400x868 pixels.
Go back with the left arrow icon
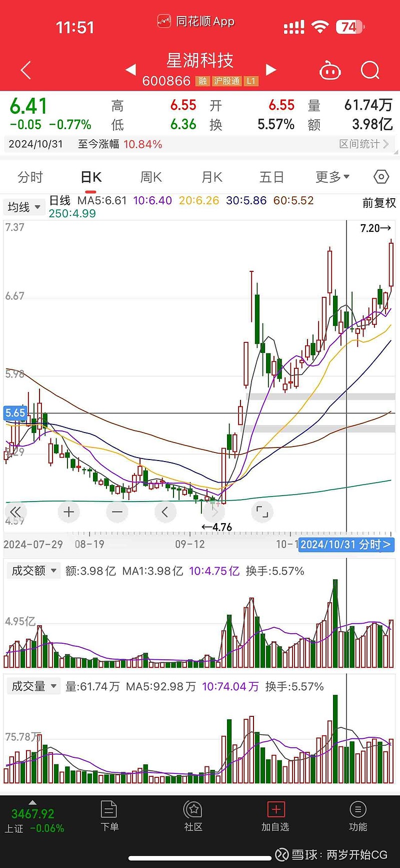point(26,71)
